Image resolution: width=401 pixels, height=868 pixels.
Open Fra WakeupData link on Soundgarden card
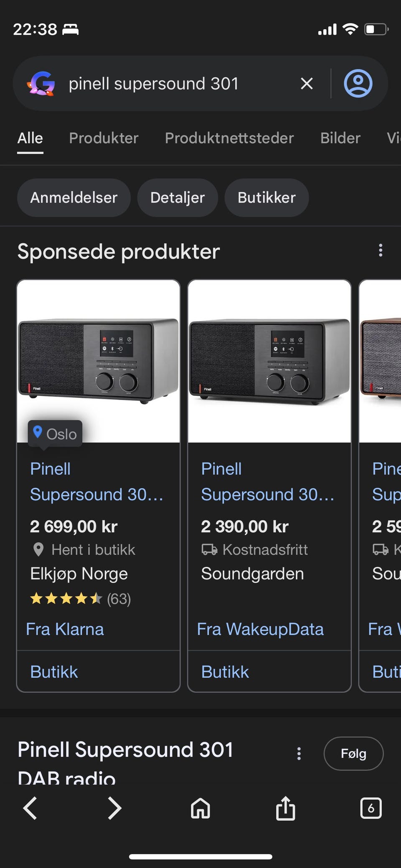click(x=260, y=629)
